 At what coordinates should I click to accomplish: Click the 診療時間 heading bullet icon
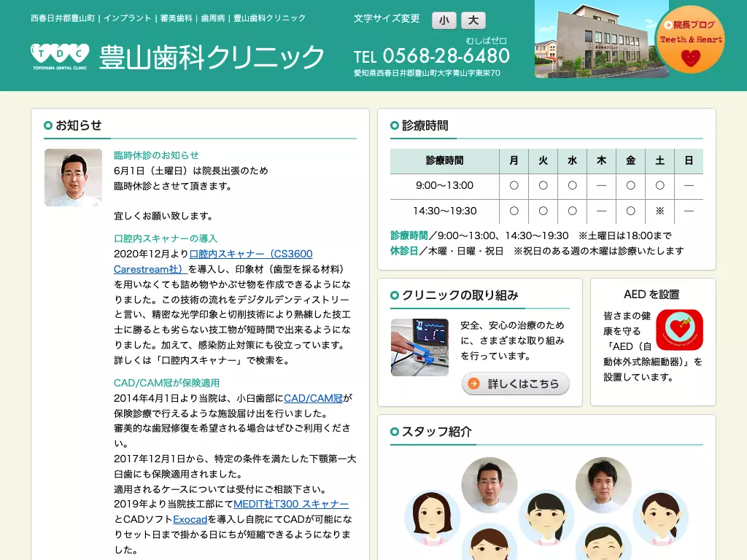click(x=395, y=125)
